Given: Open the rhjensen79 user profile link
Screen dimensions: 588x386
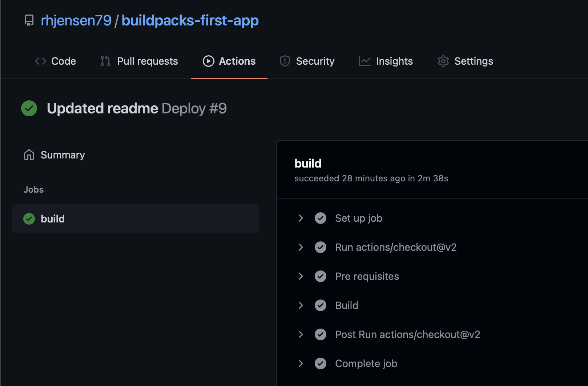Looking at the screenshot, I should click(76, 20).
